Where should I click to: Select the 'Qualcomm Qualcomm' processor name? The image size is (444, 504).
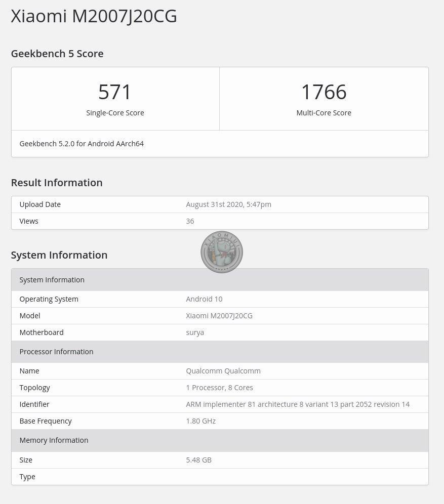223,371
